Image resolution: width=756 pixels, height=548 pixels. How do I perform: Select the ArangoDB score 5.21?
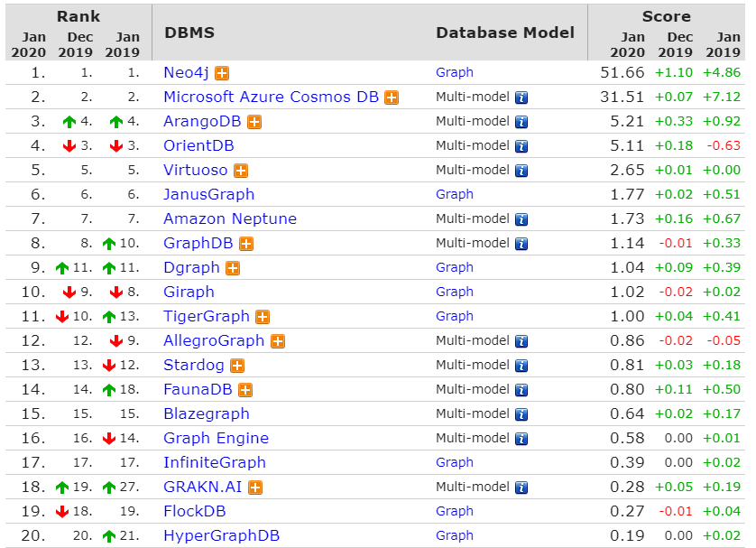627,122
